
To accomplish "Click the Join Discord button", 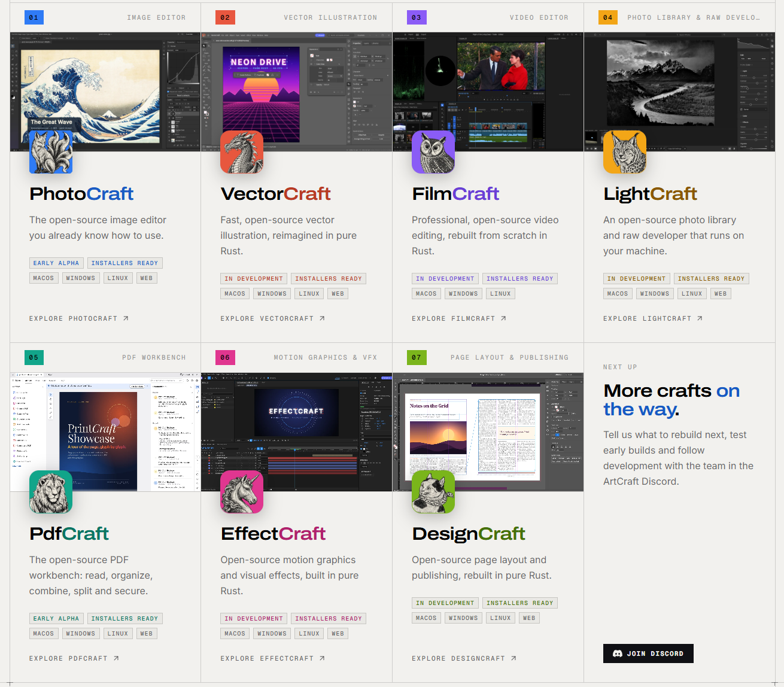I will pyautogui.click(x=648, y=653).
